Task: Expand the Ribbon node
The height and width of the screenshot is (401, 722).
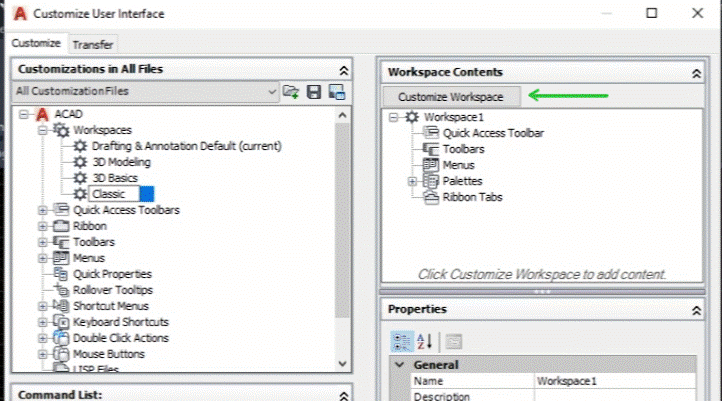Action: tap(42, 227)
